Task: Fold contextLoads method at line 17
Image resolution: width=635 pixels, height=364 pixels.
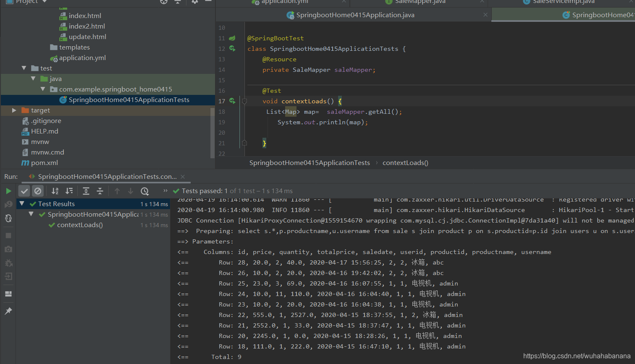Action: pos(244,101)
